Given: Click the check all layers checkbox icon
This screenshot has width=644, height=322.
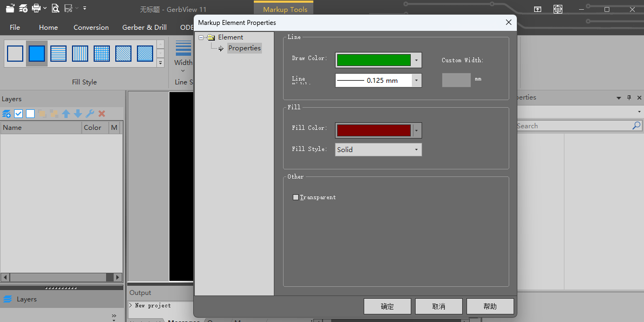Looking at the screenshot, I should point(18,114).
